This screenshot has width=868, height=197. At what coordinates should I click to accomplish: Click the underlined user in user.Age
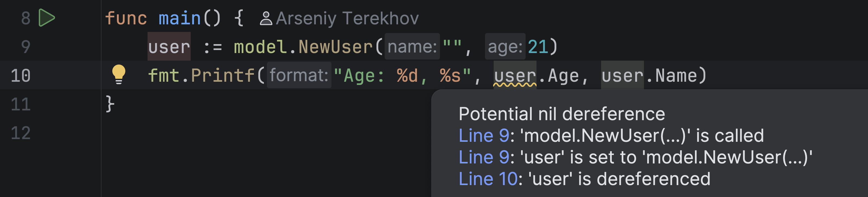(515, 76)
